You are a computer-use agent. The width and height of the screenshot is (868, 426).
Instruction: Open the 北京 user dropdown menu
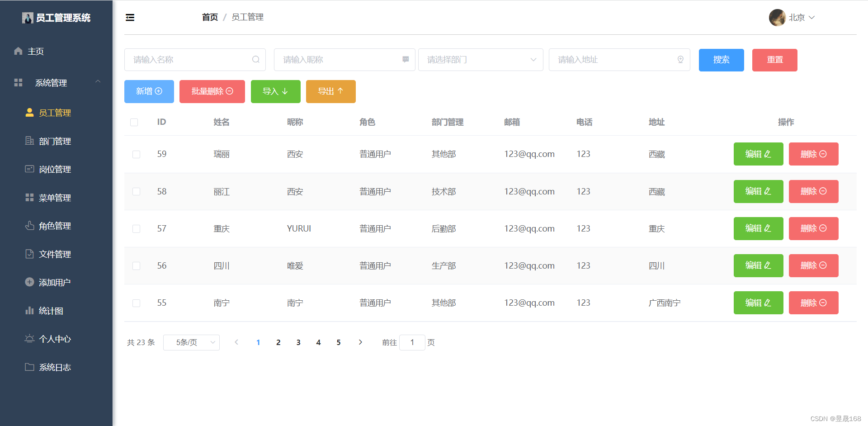click(802, 18)
